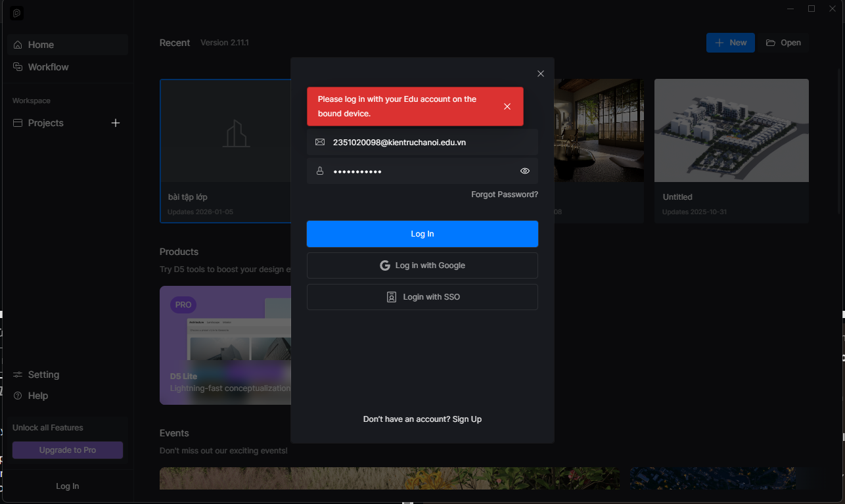Dismiss the red Edu account error banner
Screen dimensions: 845x504
[x=507, y=106]
